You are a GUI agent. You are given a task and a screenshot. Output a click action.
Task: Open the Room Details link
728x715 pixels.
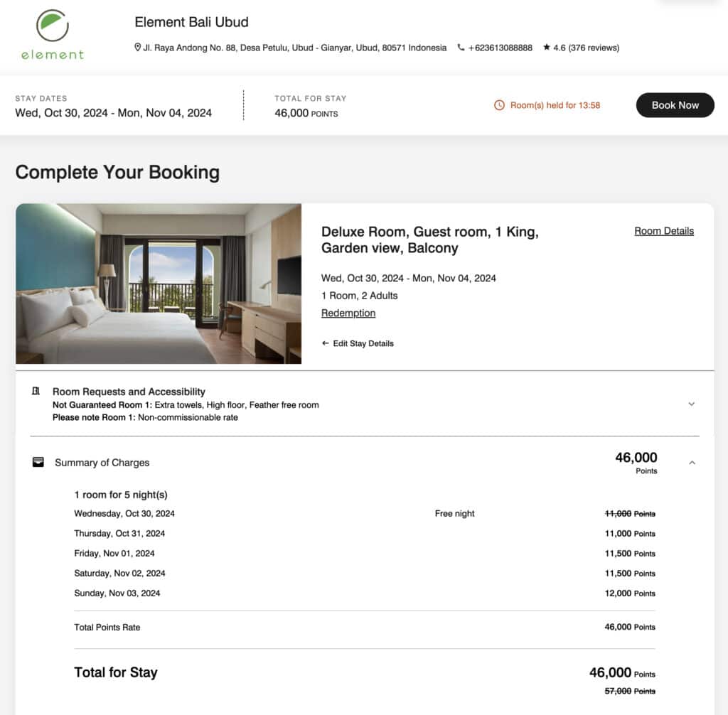[664, 231]
